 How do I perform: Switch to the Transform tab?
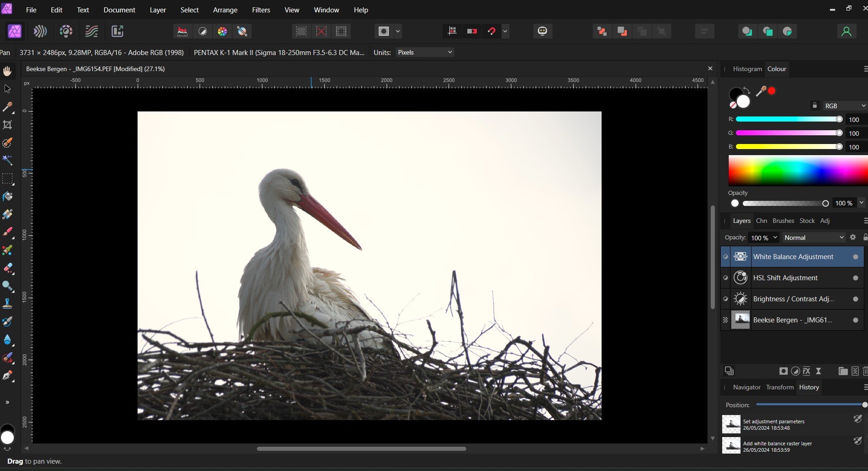780,387
